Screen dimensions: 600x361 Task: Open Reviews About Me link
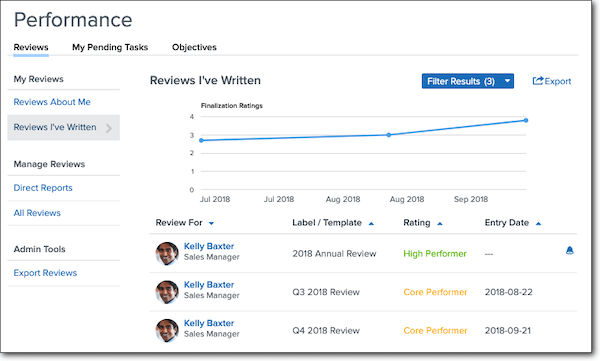pyautogui.click(x=52, y=102)
